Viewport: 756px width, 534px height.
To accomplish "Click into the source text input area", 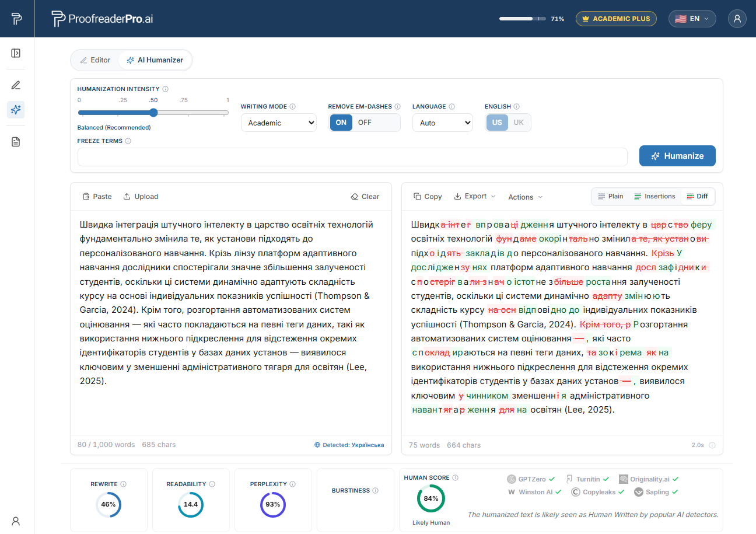I will [231, 322].
